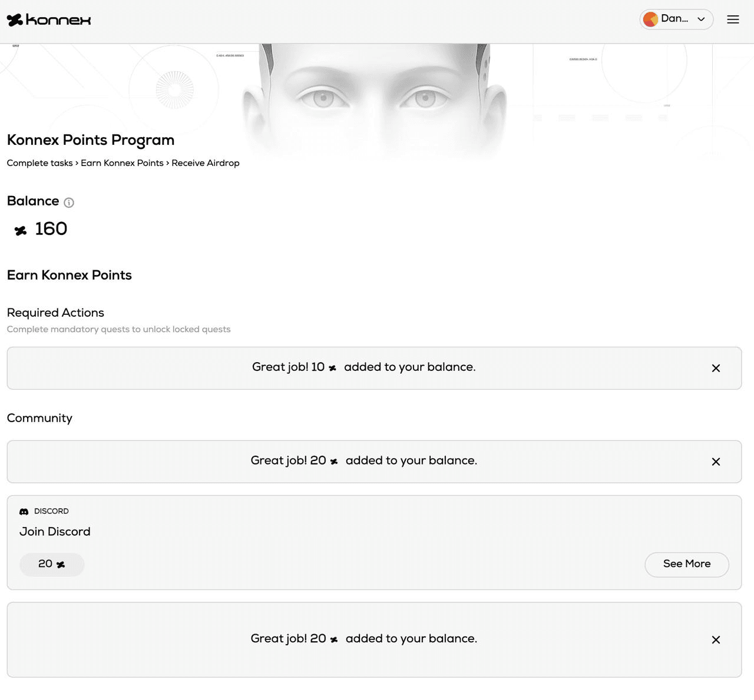The image size is (754, 700).
Task: Open the "Join Discord" quest title
Action: click(x=55, y=532)
